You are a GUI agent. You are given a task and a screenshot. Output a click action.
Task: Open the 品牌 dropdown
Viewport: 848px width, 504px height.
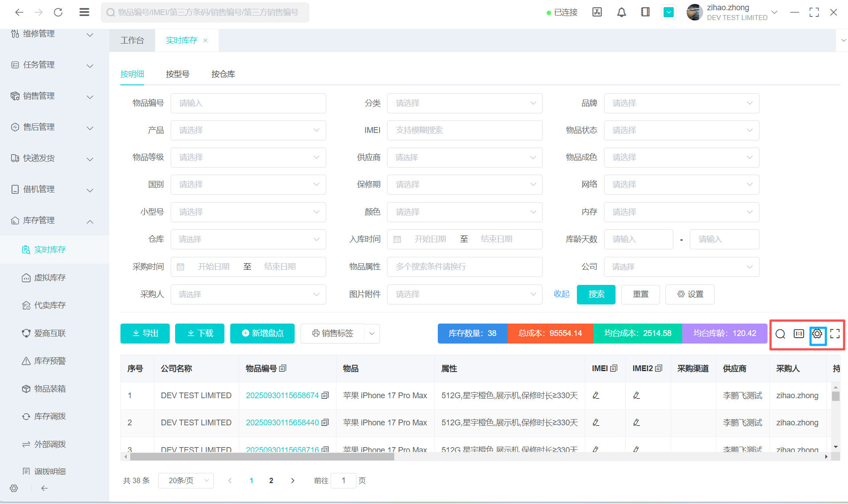681,103
